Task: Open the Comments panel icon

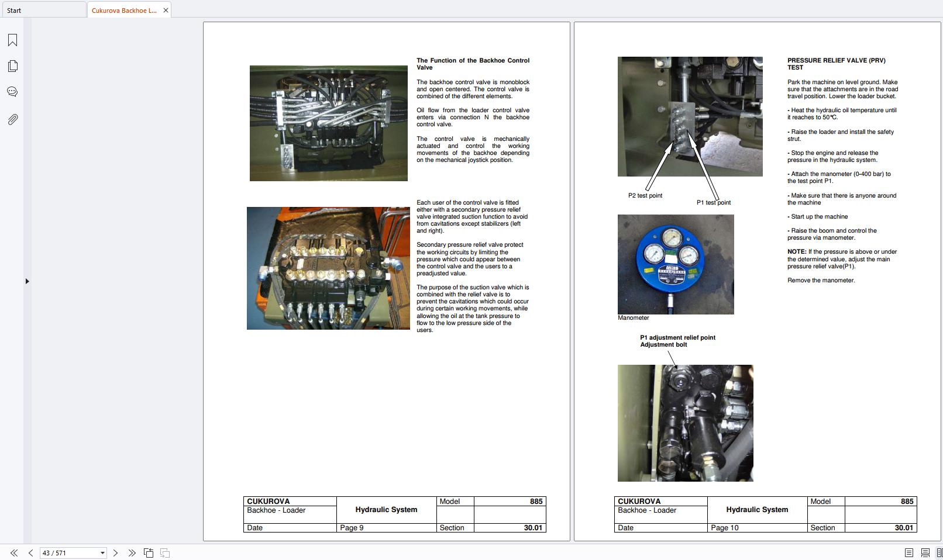Action: click(x=12, y=92)
